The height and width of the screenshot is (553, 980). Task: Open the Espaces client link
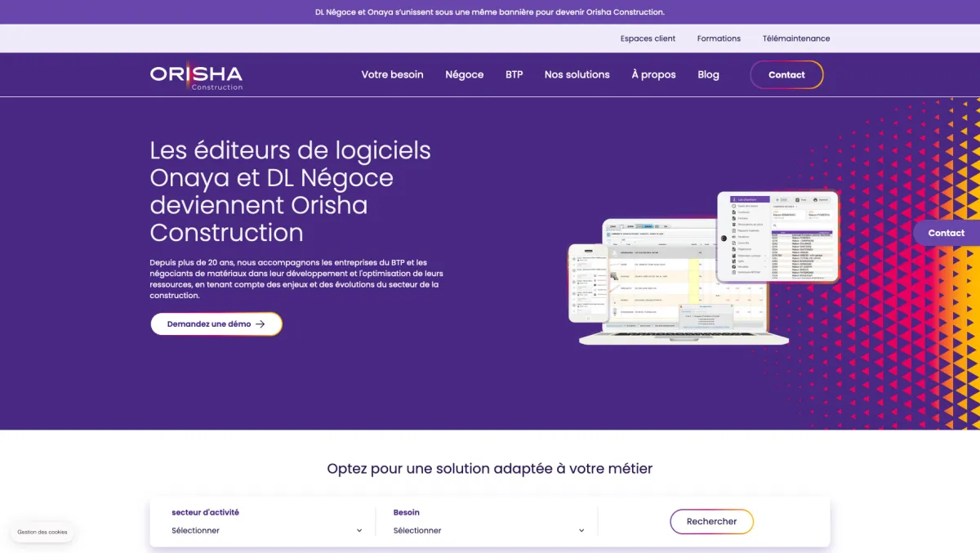coord(648,38)
